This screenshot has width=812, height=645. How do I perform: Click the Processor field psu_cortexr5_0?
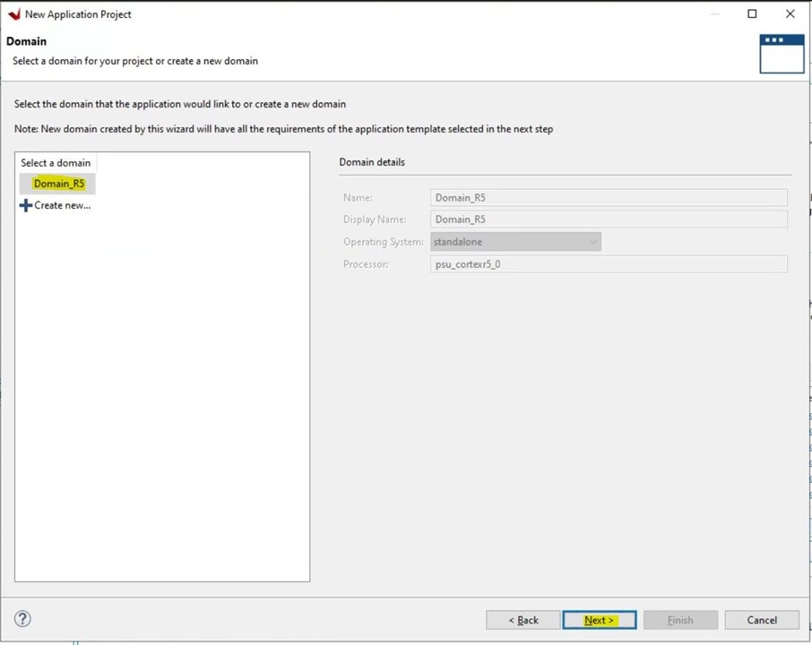[x=608, y=264]
